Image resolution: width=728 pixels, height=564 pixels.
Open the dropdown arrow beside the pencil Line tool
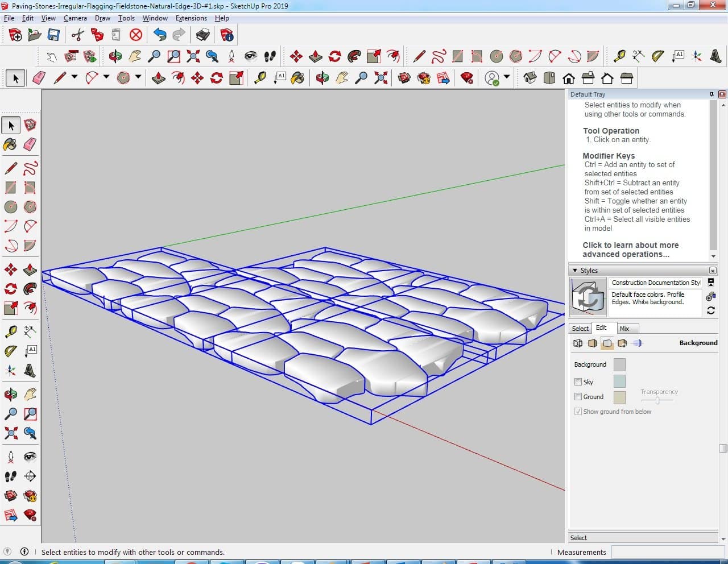[x=74, y=77]
